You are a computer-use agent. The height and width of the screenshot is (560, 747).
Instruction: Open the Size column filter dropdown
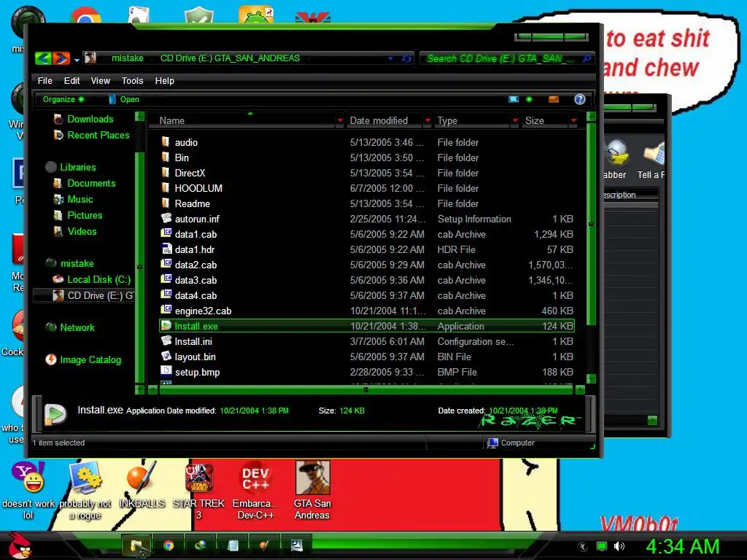[x=573, y=120]
